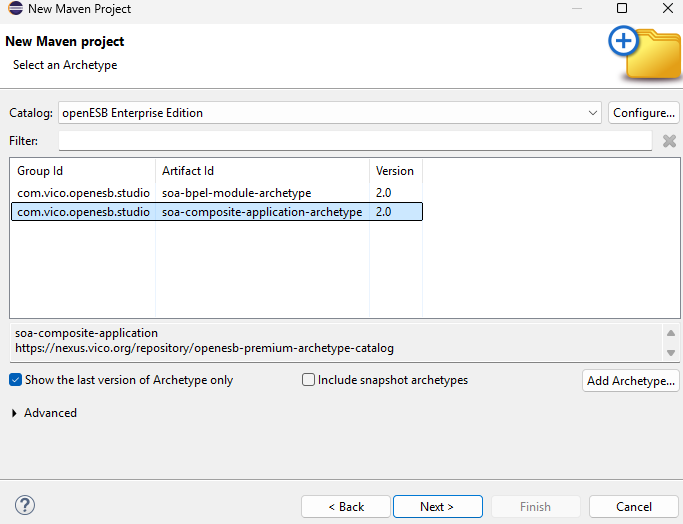
Task: Go to previous page with Back button
Action: click(346, 507)
